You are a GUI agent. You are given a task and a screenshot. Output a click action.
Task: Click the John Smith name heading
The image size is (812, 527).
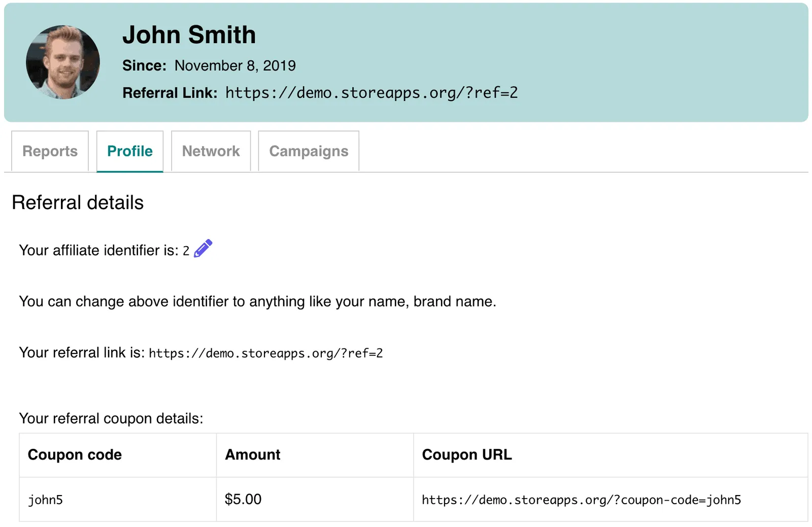pyautogui.click(x=189, y=35)
